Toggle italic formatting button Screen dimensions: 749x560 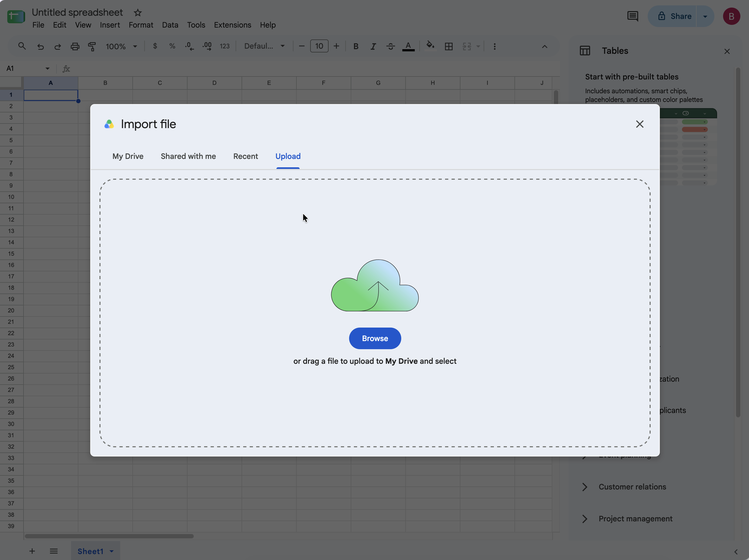point(373,46)
